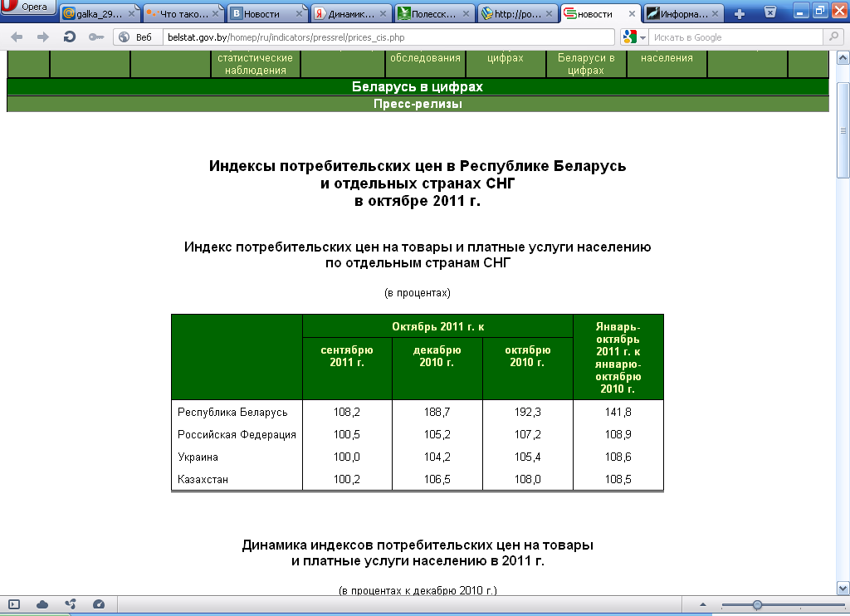This screenshot has width=850, height=616.
Task: Switch to the 'http://po…' tab
Action: [x=516, y=13]
